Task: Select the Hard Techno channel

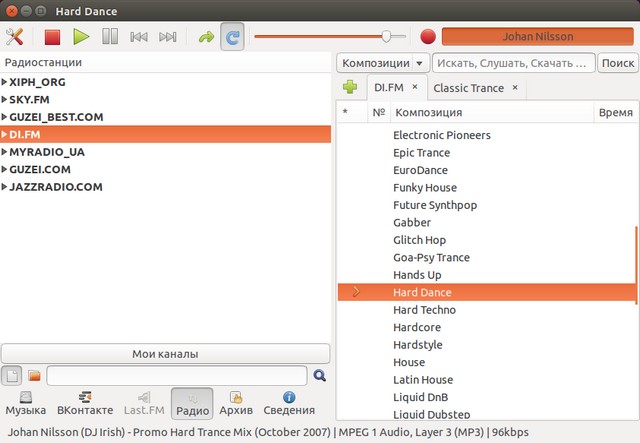Action: [487, 310]
